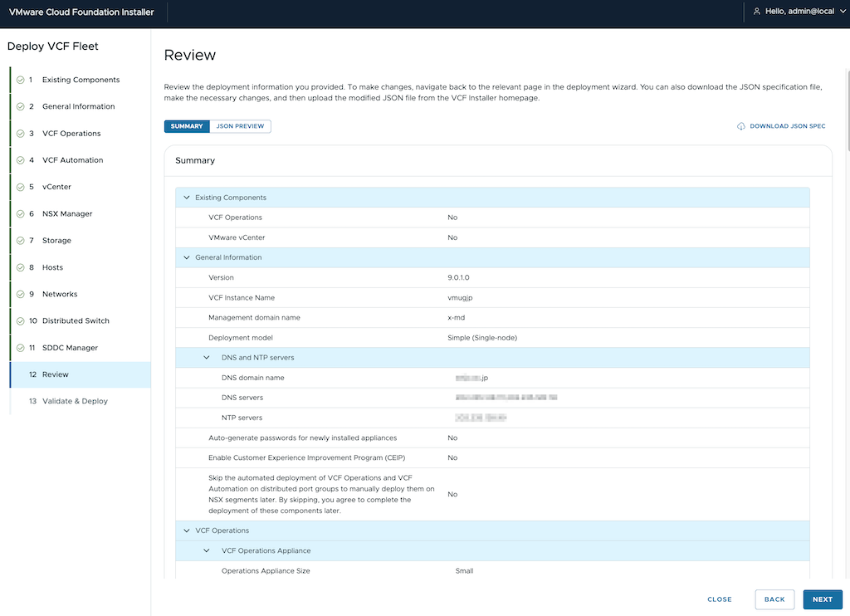The width and height of the screenshot is (850, 616).
Task: Go to step 9 Networks
Action: coord(81,295)
